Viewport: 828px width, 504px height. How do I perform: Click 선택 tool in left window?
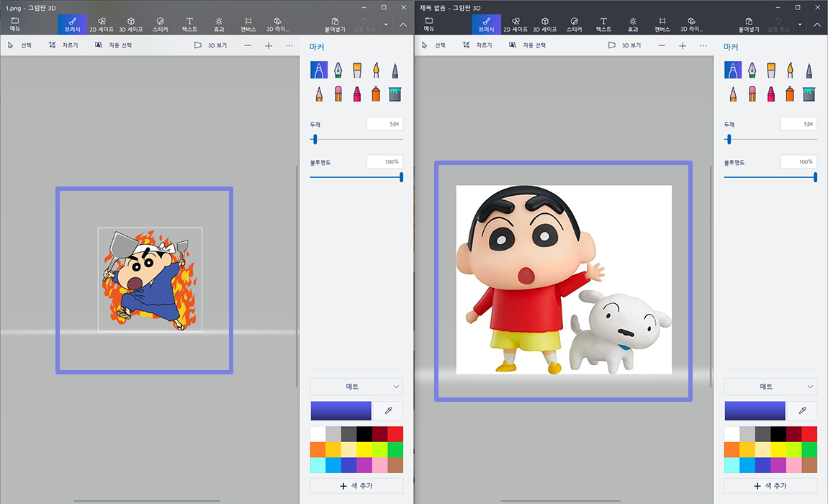coord(20,45)
